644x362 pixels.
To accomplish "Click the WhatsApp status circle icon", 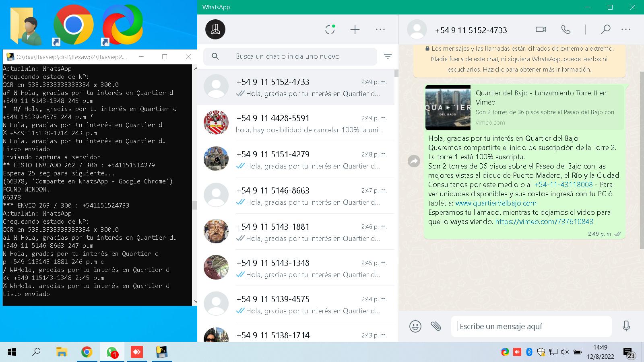I will pyautogui.click(x=330, y=29).
